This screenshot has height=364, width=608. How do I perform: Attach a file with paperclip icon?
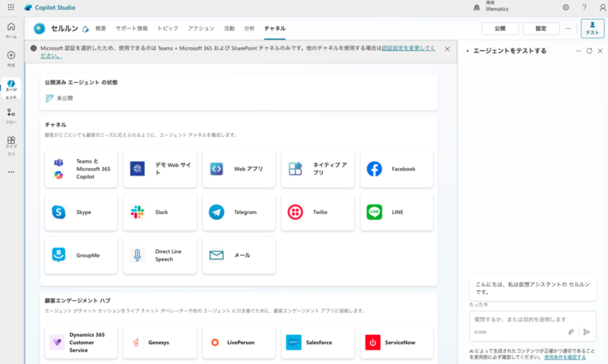click(571, 332)
